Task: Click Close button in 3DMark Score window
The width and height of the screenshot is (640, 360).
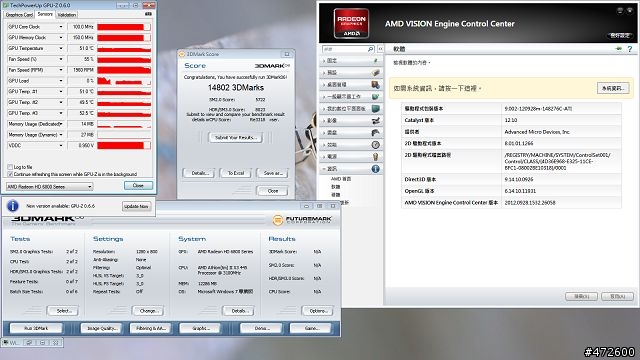Action: [272, 191]
